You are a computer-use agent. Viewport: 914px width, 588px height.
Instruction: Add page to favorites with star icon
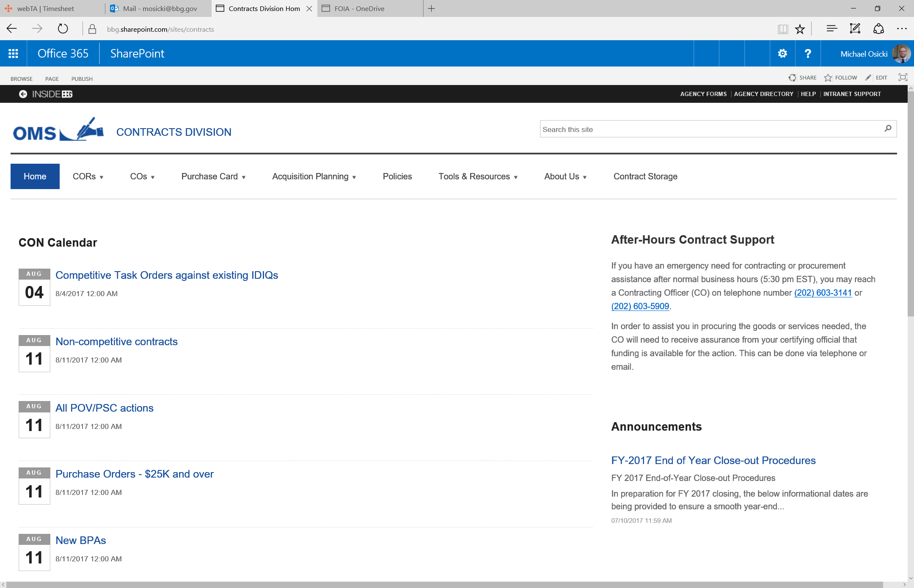pyautogui.click(x=800, y=29)
